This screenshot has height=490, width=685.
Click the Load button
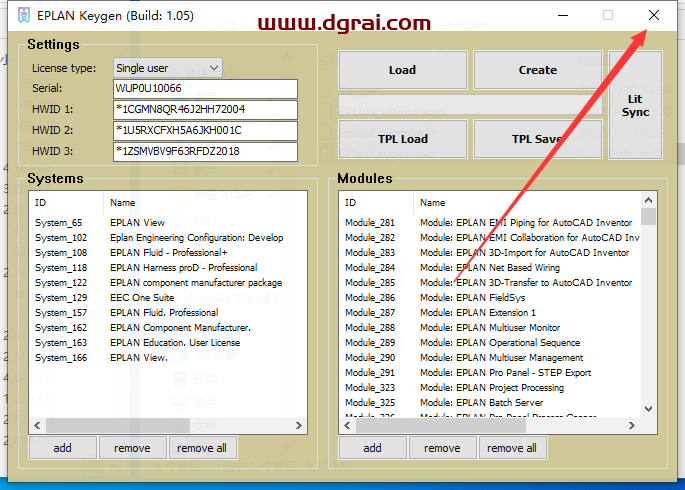pyautogui.click(x=402, y=70)
